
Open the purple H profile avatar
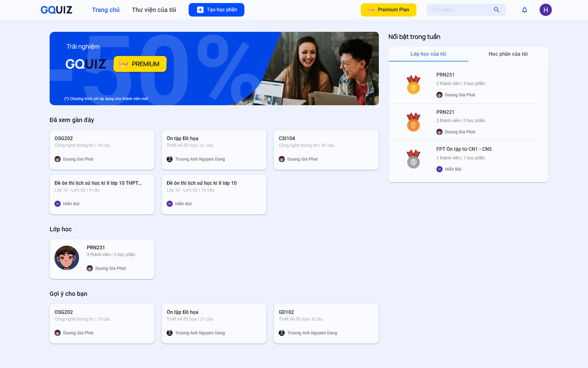pyautogui.click(x=545, y=10)
